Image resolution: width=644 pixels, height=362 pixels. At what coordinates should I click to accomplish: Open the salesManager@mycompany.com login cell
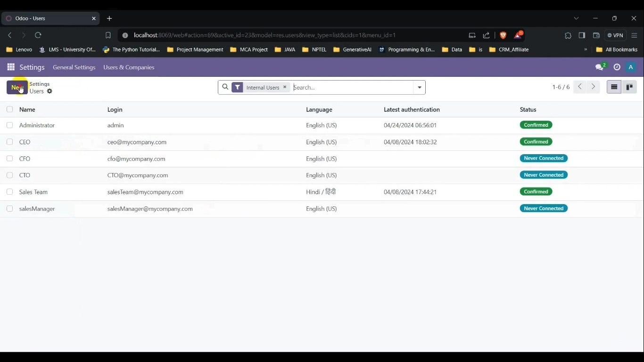coord(150,209)
